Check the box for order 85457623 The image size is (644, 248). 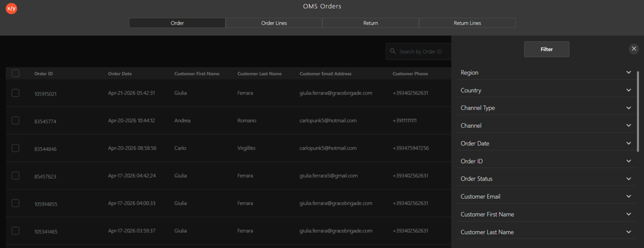[x=16, y=176]
